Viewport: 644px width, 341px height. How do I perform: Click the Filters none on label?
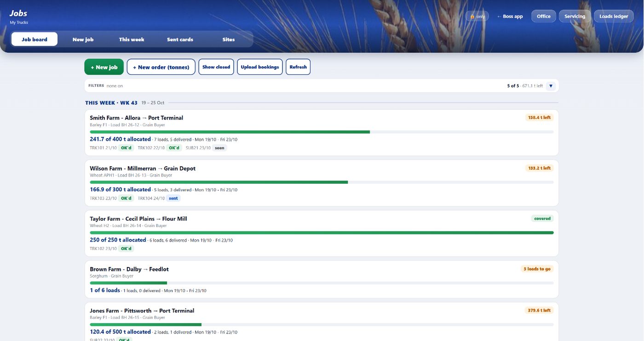tap(106, 86)
